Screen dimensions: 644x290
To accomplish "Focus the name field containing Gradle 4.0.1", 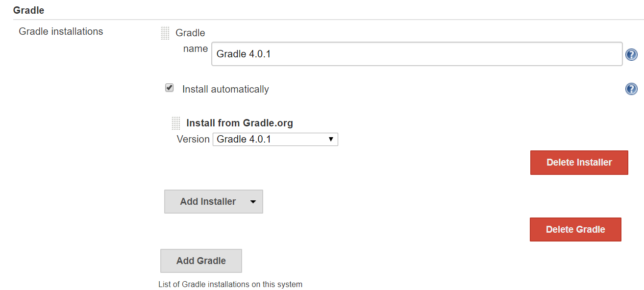I will click(417, 54).
